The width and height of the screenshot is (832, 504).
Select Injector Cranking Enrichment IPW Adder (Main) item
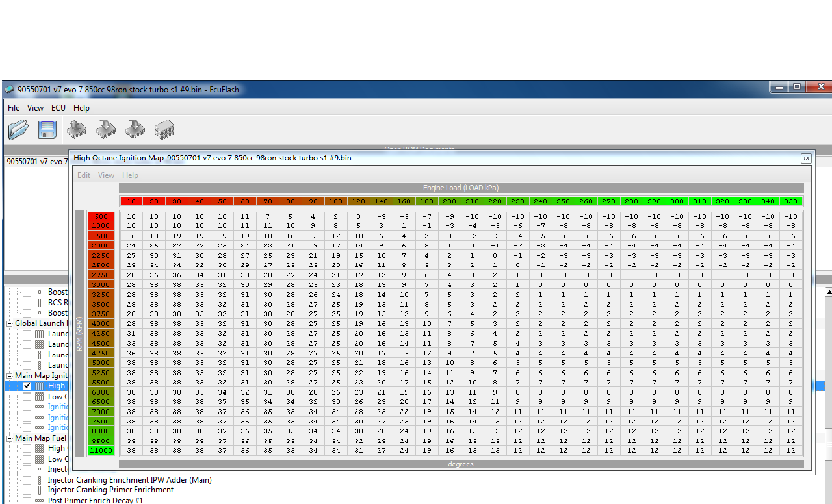coord(129,479)
